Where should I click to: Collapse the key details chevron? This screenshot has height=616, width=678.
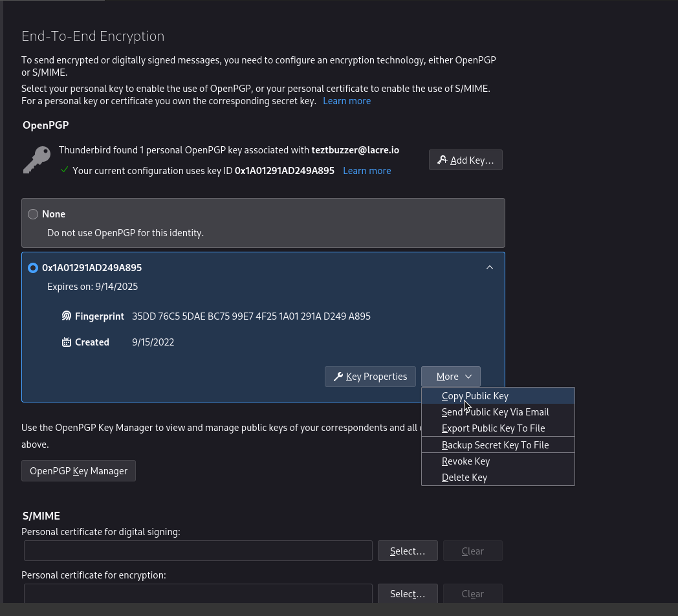click(x=490, y=267)
